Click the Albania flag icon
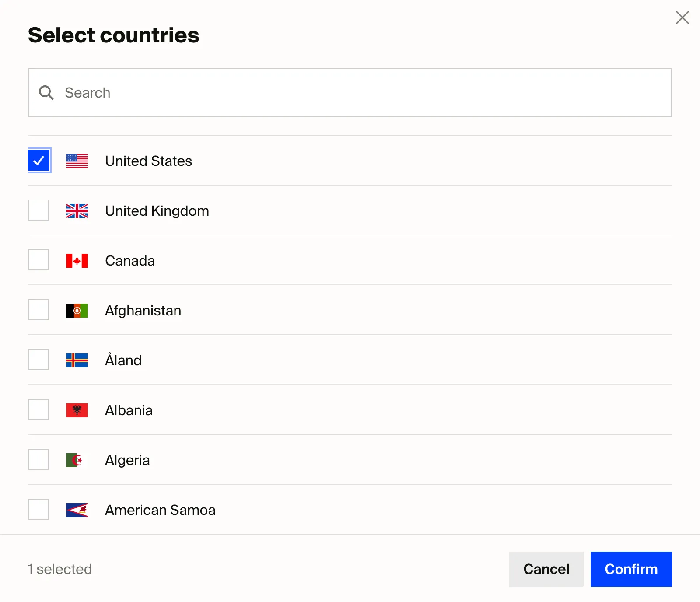Screen dimensions: 700x602 tap(77, 410)
